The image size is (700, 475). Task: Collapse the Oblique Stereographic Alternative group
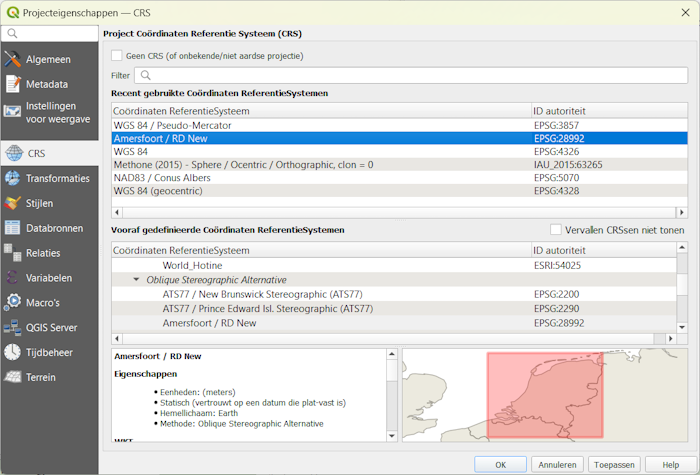coord(136,280)
